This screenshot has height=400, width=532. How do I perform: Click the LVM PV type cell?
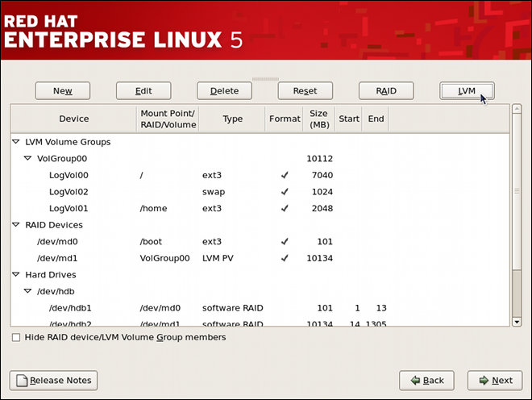(218, 258)
